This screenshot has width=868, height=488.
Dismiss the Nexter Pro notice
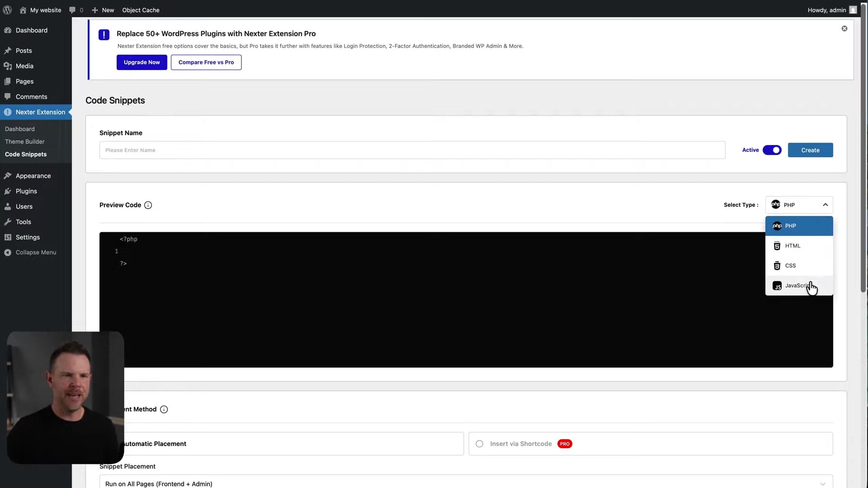click(844, 28)
